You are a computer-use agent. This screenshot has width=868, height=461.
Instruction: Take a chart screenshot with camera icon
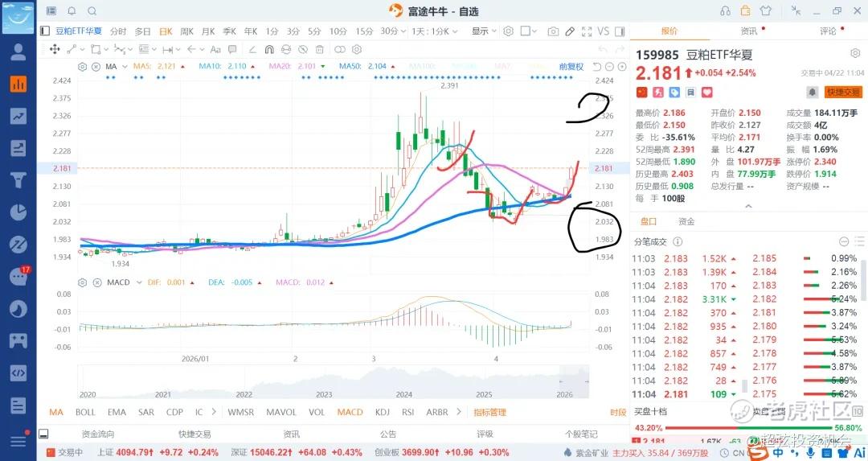pos(552,31)
